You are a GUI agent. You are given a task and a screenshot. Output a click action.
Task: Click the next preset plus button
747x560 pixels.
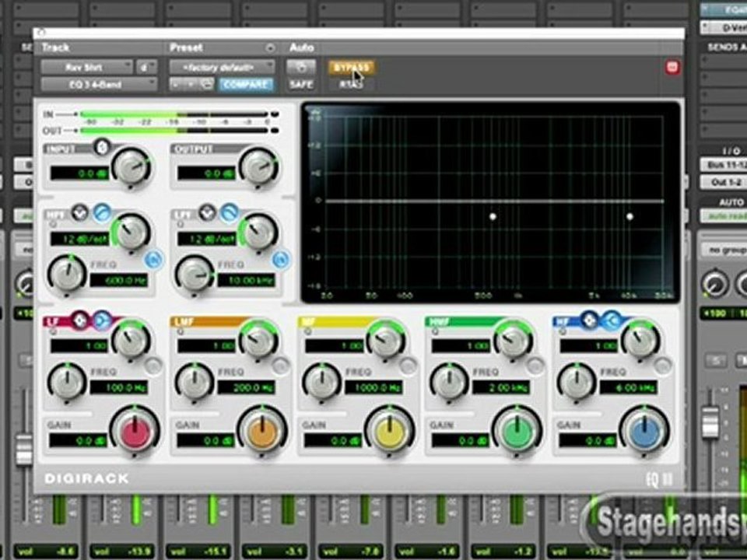[x=190, y=85]
